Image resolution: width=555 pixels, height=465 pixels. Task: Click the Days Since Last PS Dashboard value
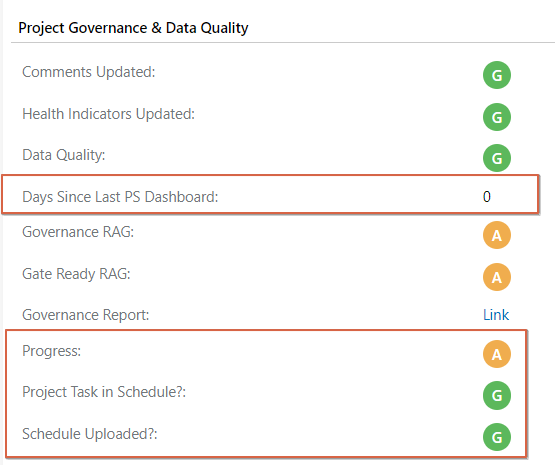coord(487,196)
